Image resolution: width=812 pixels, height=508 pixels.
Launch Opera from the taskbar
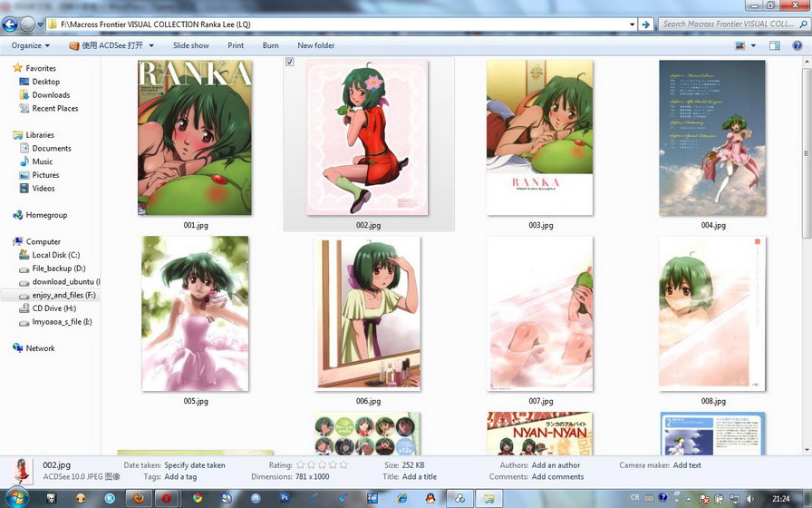click(166, 499)
